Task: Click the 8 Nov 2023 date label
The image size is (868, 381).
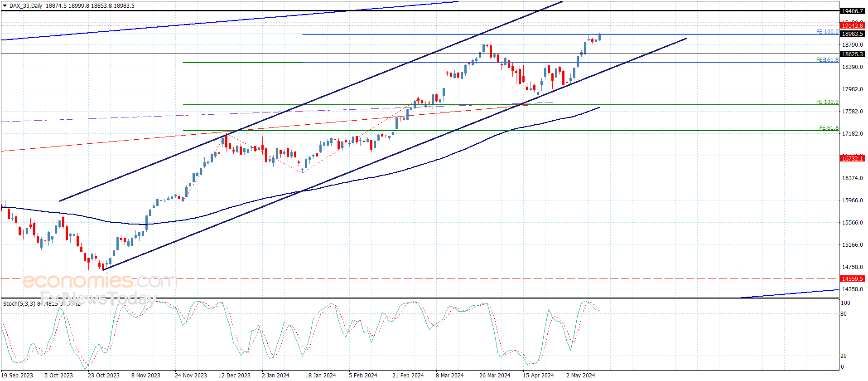Action: [x=146, y=375]
